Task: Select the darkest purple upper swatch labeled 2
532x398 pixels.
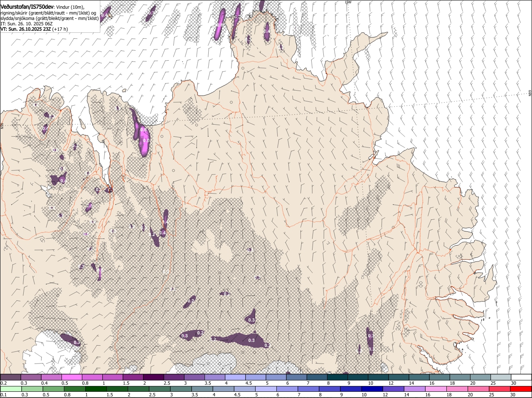Action: (x=153, y=377)
